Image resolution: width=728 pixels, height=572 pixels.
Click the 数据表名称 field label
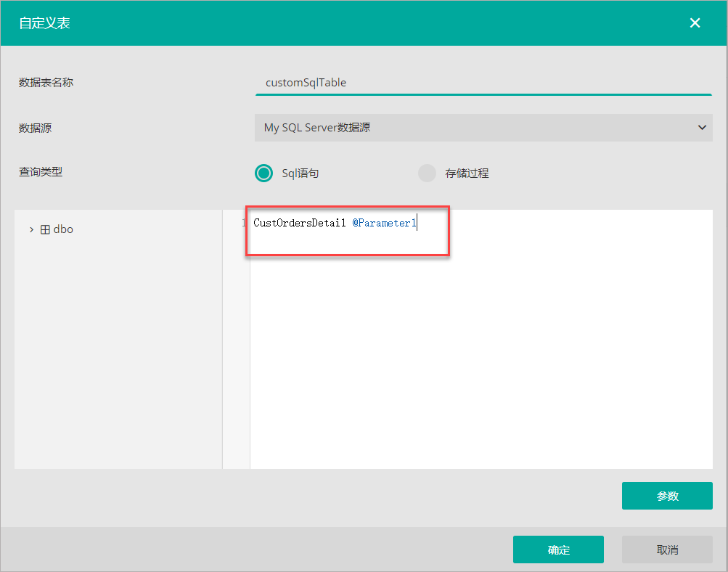click(x=46, y=83)
